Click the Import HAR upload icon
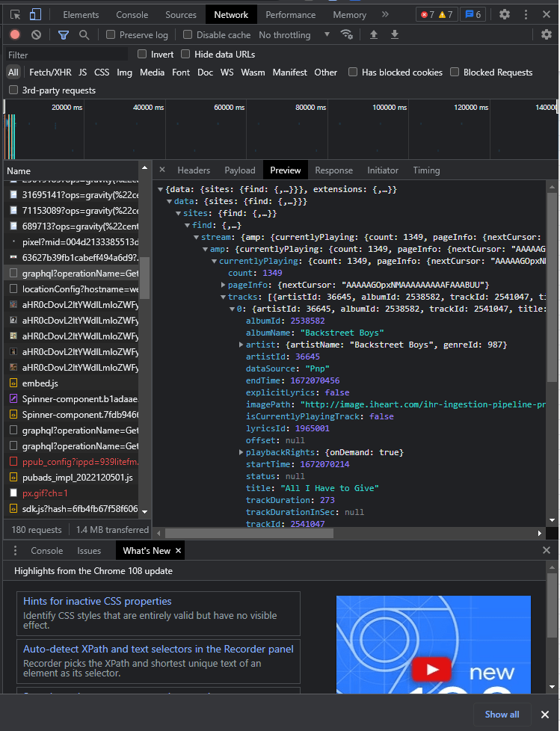The image size is (560, 731). 374,34
